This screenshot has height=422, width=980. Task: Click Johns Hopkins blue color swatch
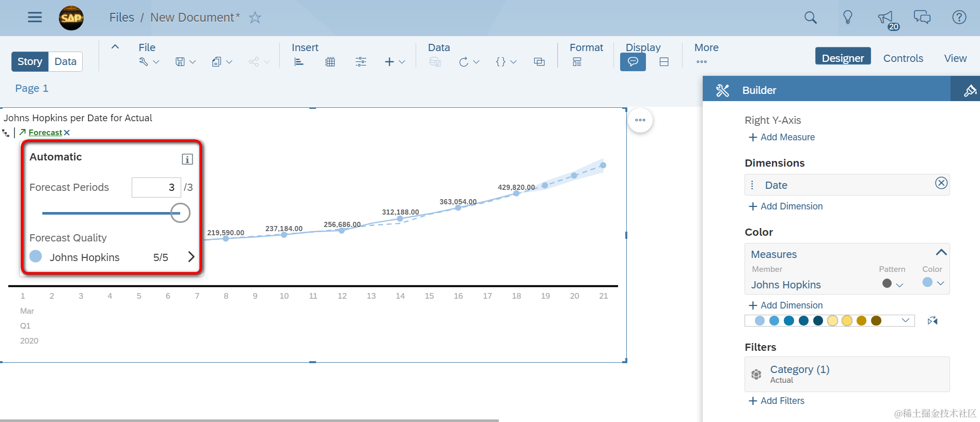927,282
